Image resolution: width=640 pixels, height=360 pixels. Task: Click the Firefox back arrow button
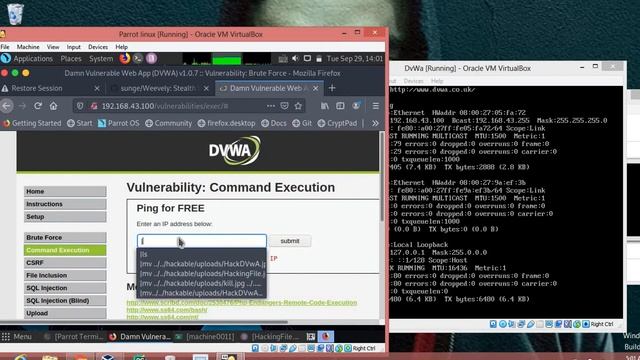(x=7, y=106)
